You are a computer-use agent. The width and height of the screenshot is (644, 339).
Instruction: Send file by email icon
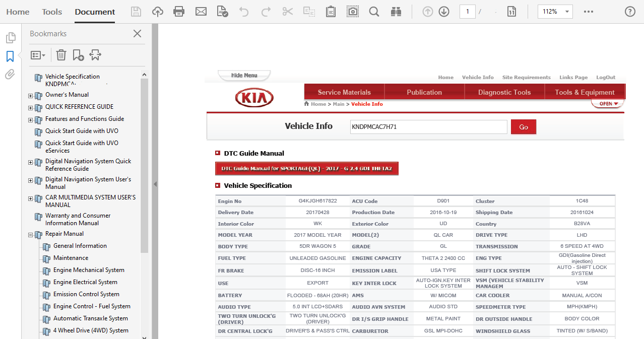[x=201, y=12]
